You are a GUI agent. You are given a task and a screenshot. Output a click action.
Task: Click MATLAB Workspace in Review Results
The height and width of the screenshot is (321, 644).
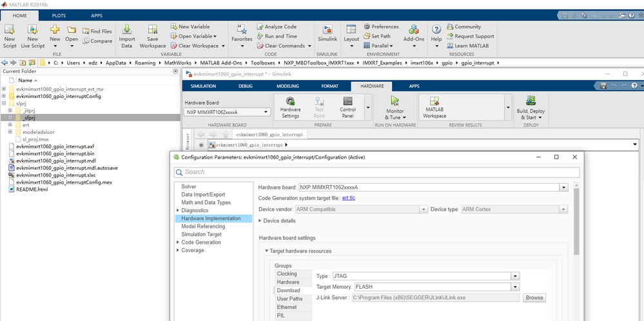(x=434, y=108)
